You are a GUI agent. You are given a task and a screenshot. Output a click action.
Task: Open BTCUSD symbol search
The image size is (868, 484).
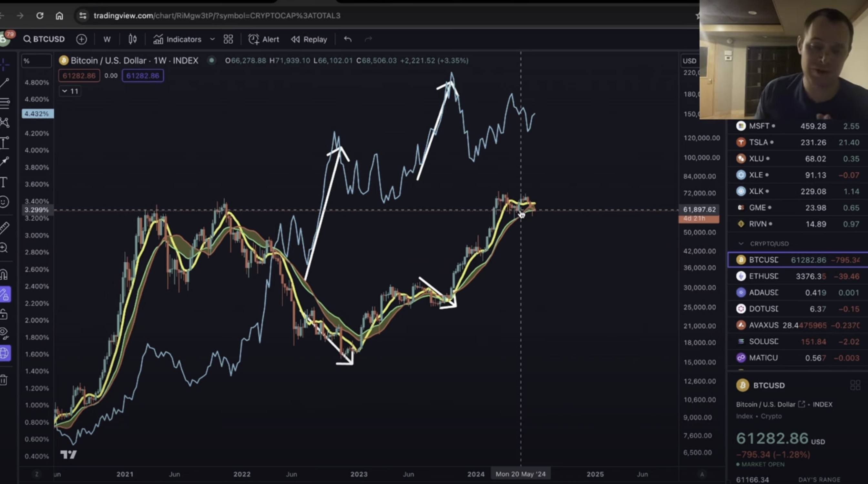pyautogui.click(x=44, y=39)
